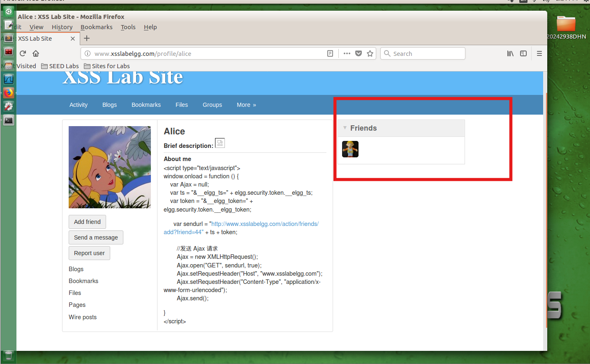Open Groups in site navigation

pyautogui.click(x=212, y=105)
